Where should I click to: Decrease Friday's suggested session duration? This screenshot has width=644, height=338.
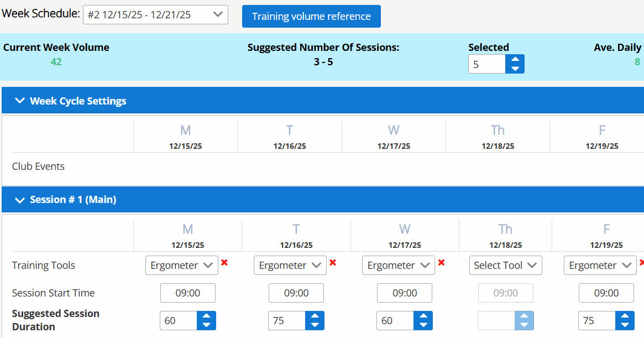click(x=625, y=325)
